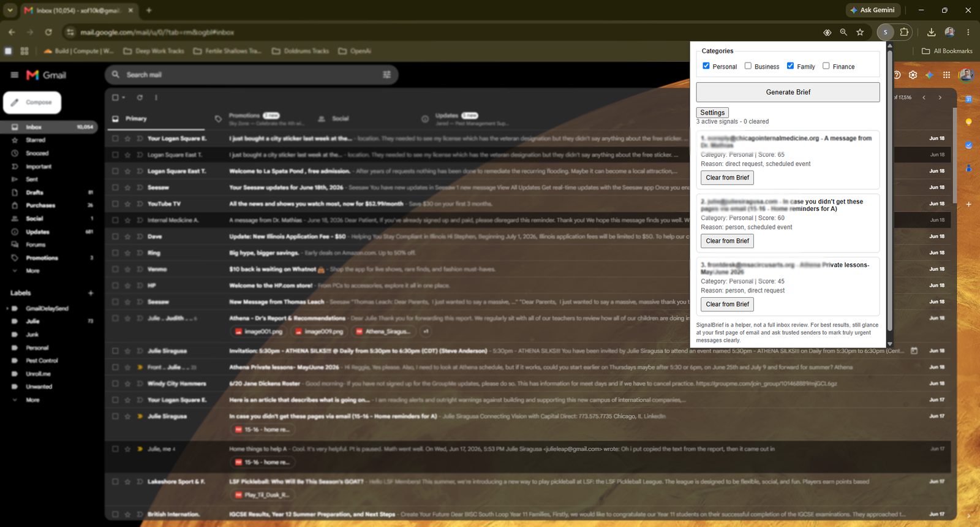Star the Windy City Hammers email
This screenshot has width=980, height=527.
click(127, 384)
